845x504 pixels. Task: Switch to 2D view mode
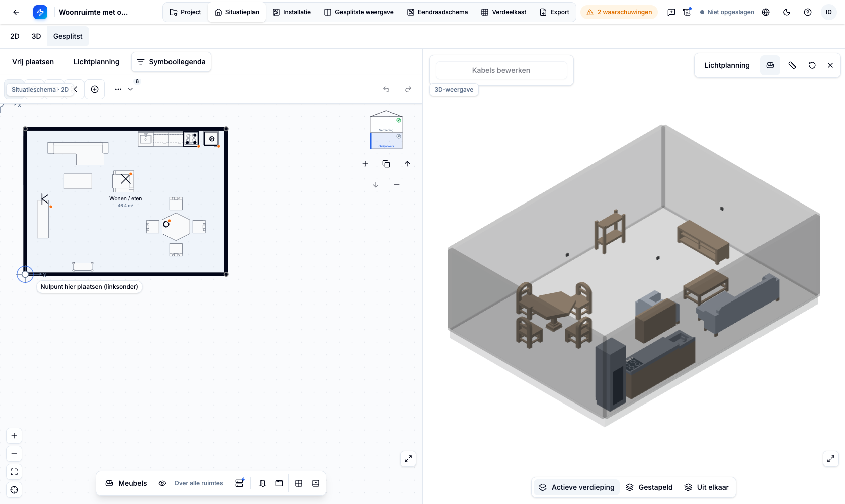pos(15,36)
